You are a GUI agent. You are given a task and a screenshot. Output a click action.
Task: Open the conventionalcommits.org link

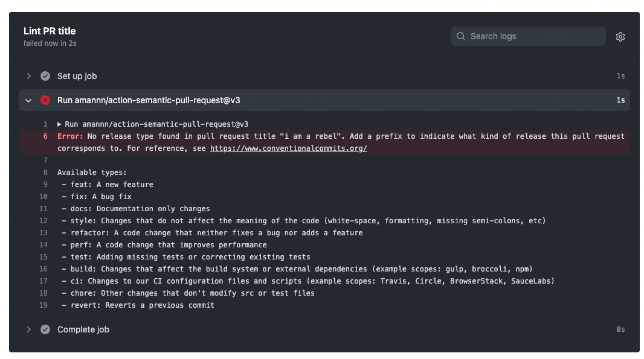[288, 148]
